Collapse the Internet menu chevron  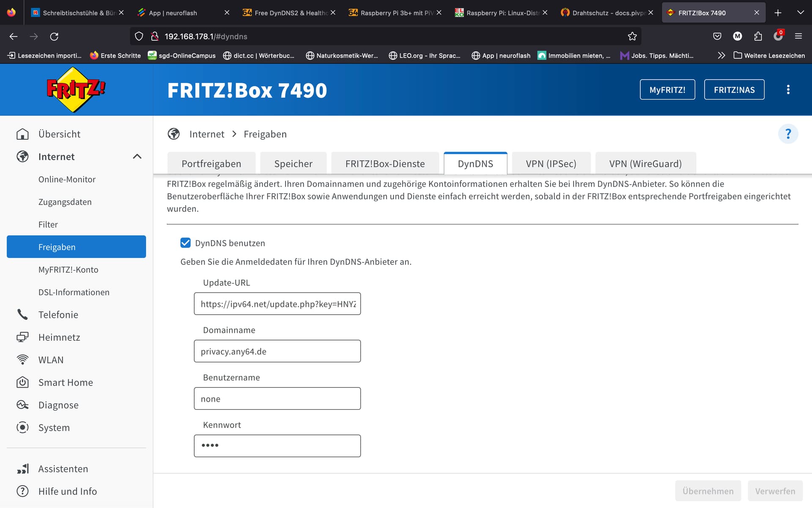pos(137,156)
